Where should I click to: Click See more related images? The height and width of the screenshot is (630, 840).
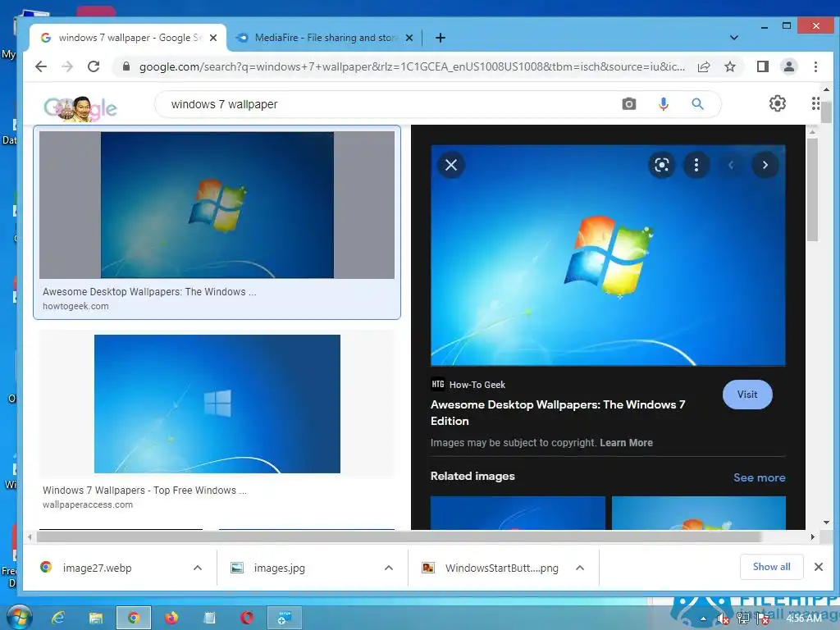759,477
